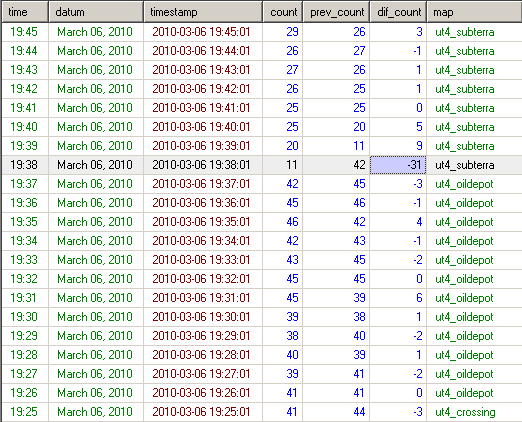
Task: Sort by the timestamp column header
Action: (203, 12)
